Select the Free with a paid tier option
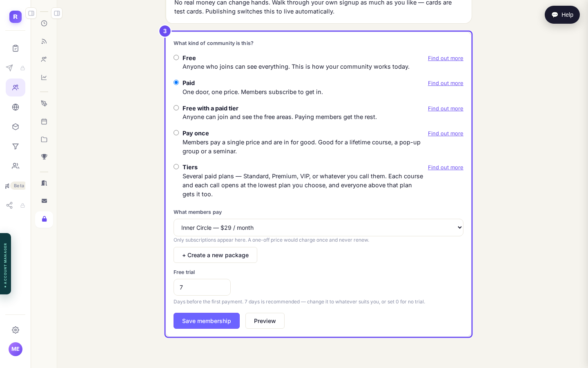The height and width of the screenshot is (368, 588). point(176,108)
